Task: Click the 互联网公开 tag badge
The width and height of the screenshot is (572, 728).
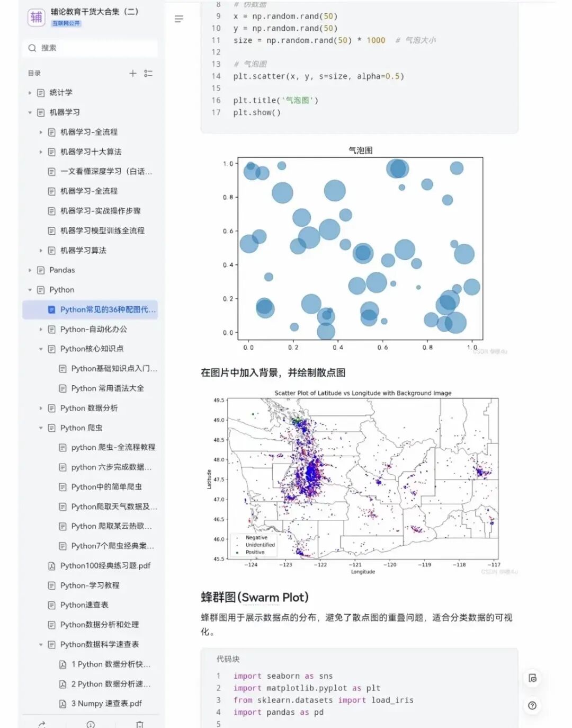Action: [66, 23]
